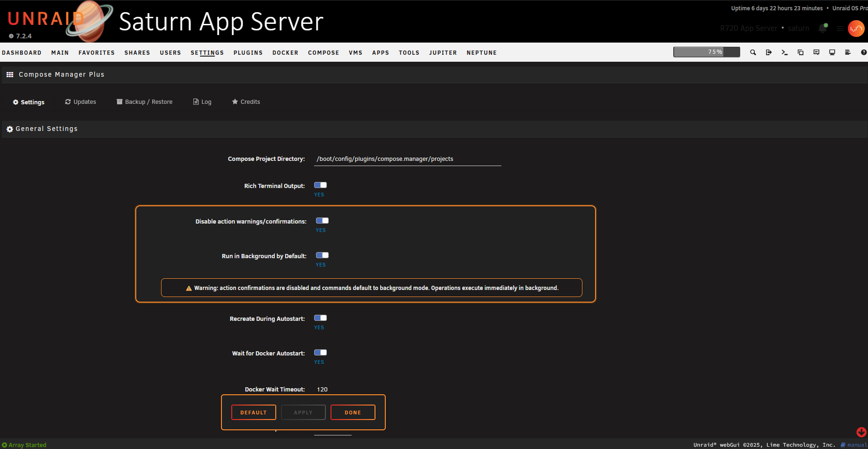Switch to the Updates tab
This screenshot has height=449, width=868.
[81, 102]
